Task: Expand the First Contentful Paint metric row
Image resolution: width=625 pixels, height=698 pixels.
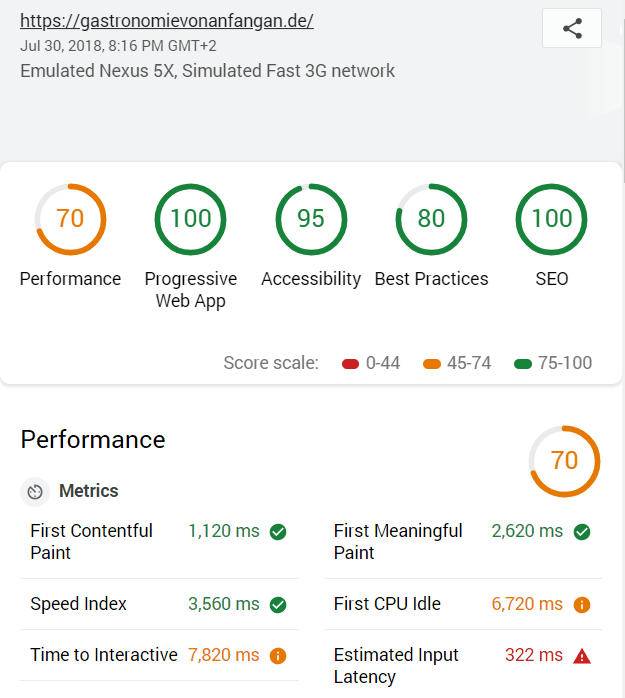Action: coord(159,542)
